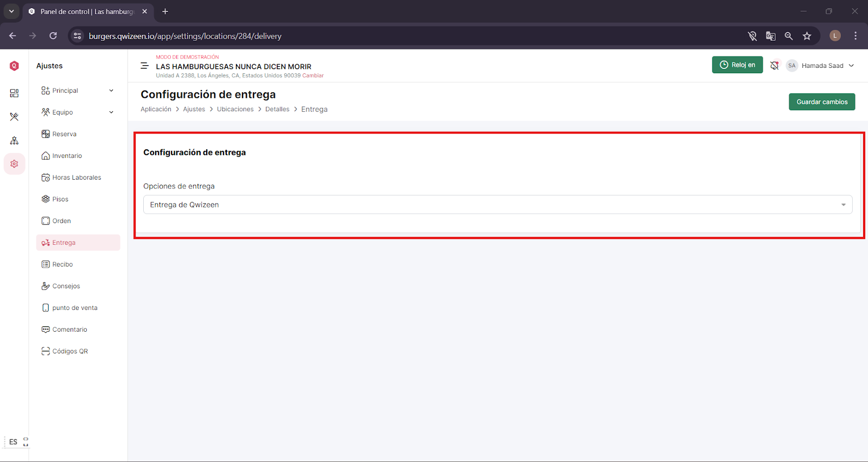Open the ES language selector
868x462 pixels.
point(13,442)
